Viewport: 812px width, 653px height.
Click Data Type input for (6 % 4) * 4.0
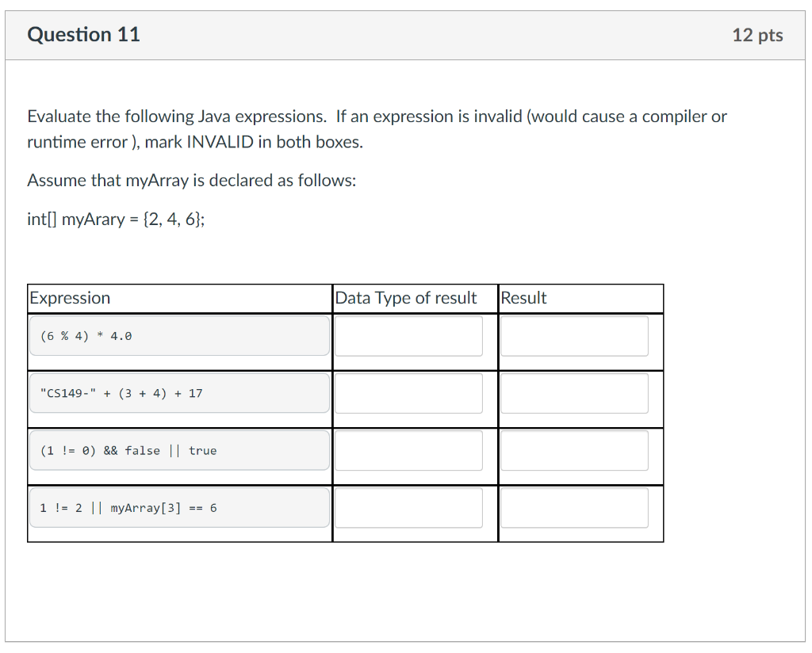[x=408, y=335]
